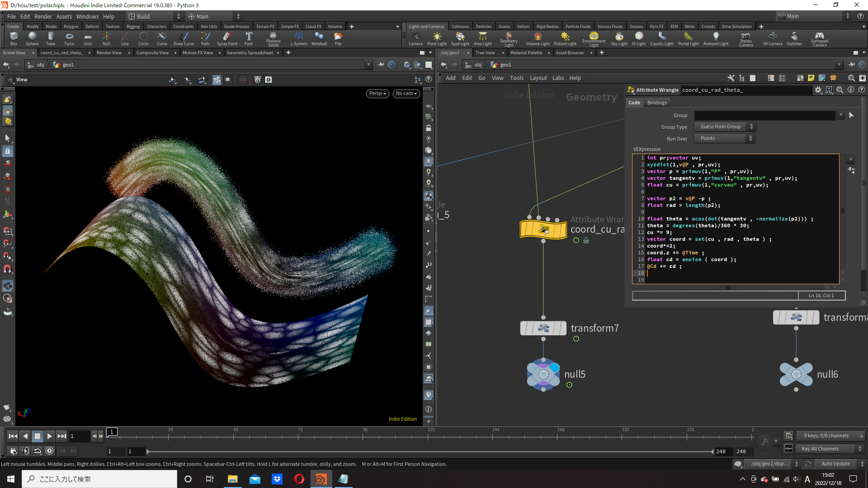Open network editor Tools menu
Viewport: 868px width, 488px height.
(517, 78)
